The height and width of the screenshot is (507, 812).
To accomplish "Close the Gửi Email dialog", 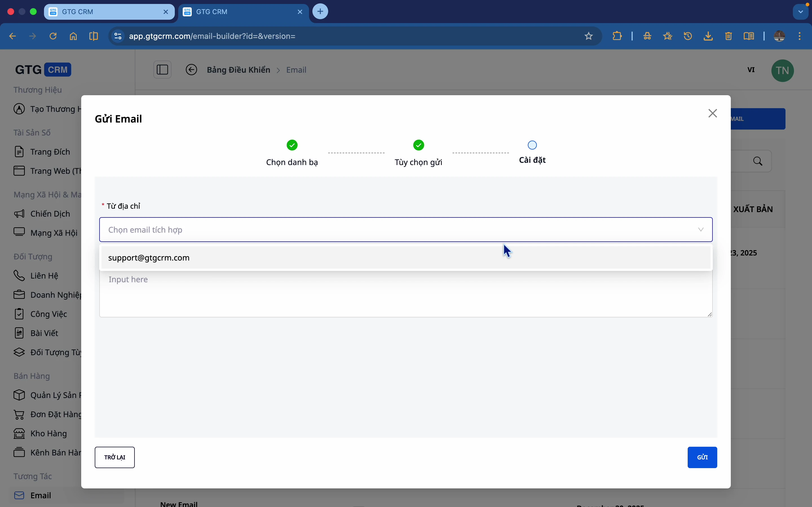I will 713,113.
